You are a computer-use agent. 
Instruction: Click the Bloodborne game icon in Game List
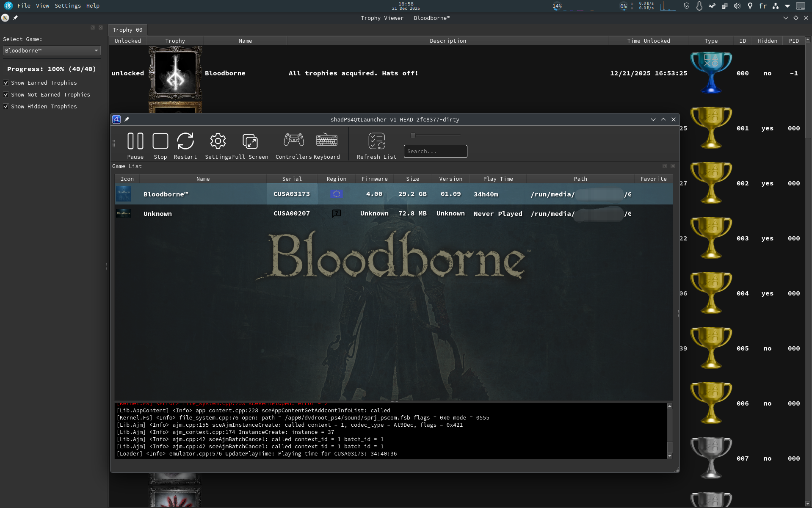(x=124, y=194)
